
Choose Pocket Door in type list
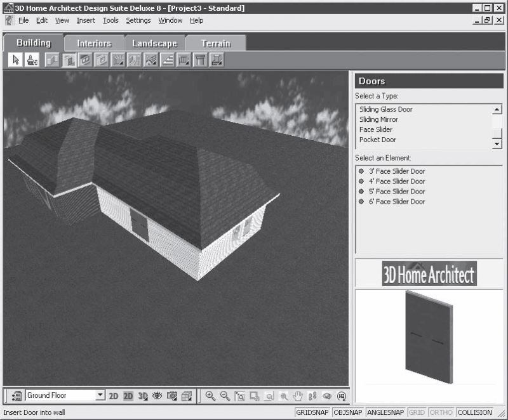(x=378, y=140)
